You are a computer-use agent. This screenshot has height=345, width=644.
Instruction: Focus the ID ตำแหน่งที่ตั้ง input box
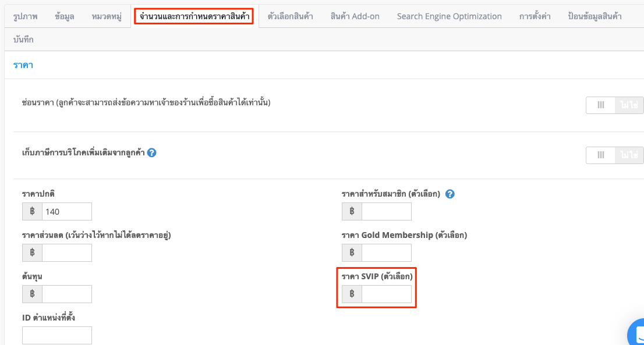[57, 335]
